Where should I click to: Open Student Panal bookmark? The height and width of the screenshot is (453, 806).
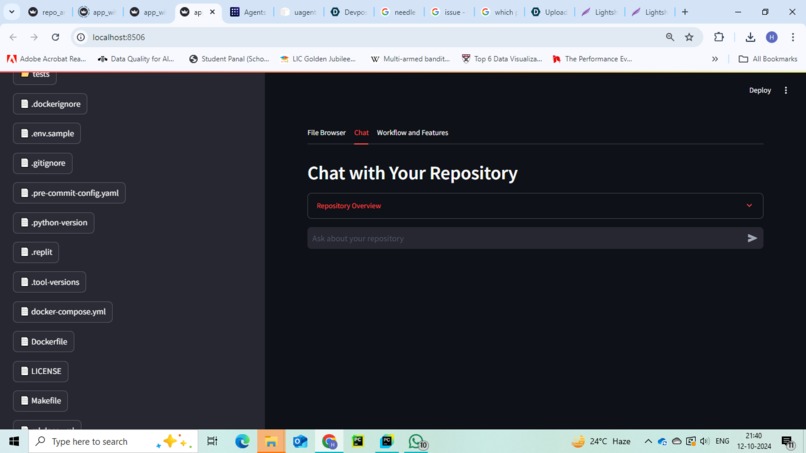pos(229,59)
